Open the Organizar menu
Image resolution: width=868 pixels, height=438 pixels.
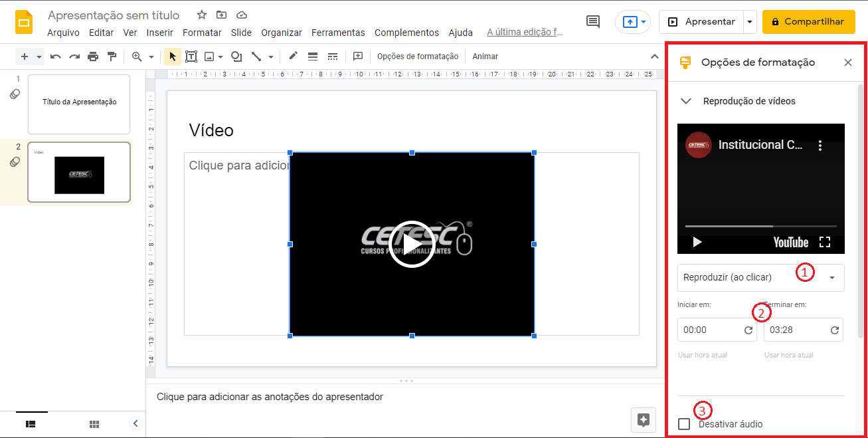point(282,33)
